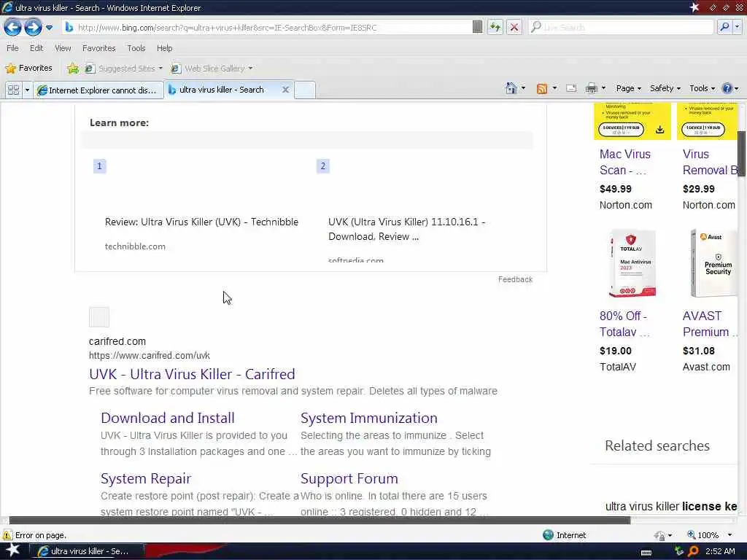This screenshot has width=747, height=560.
Task: Click reference number 1 badge
Action: 99,166
